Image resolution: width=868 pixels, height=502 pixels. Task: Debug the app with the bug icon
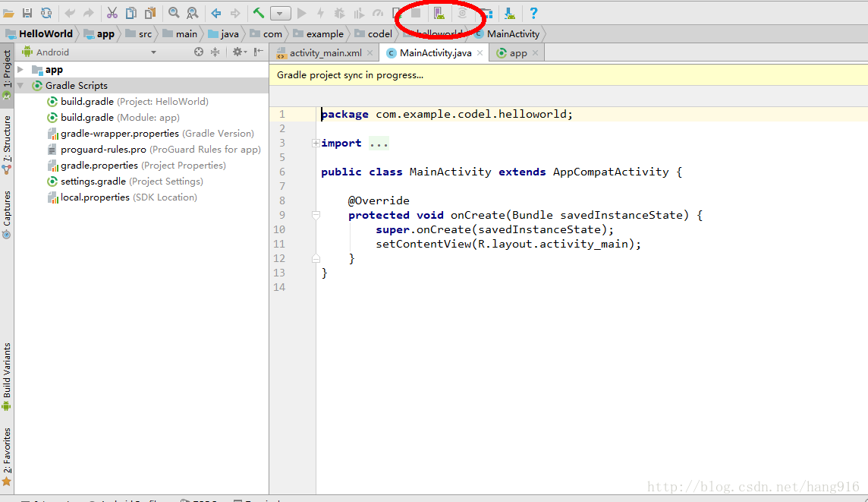click(339, 13)
